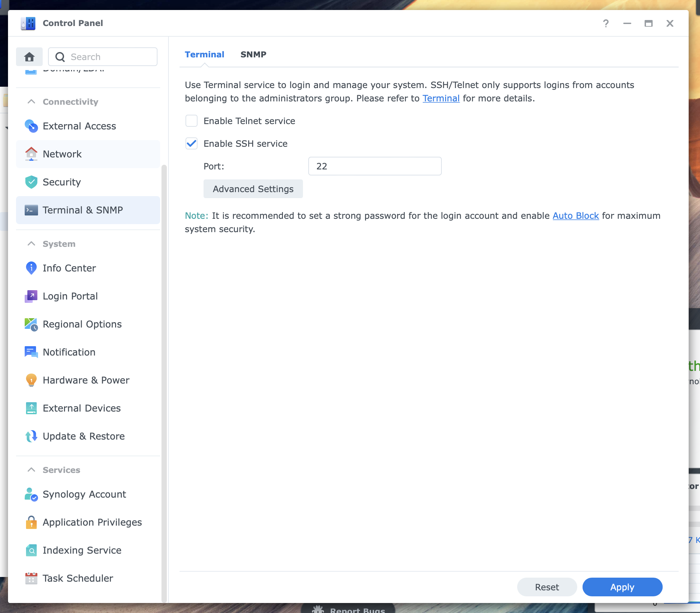Open the Auto Block link
Image resolution: width=700 pixels, height=613 pixels.
(x=576, y=216)
